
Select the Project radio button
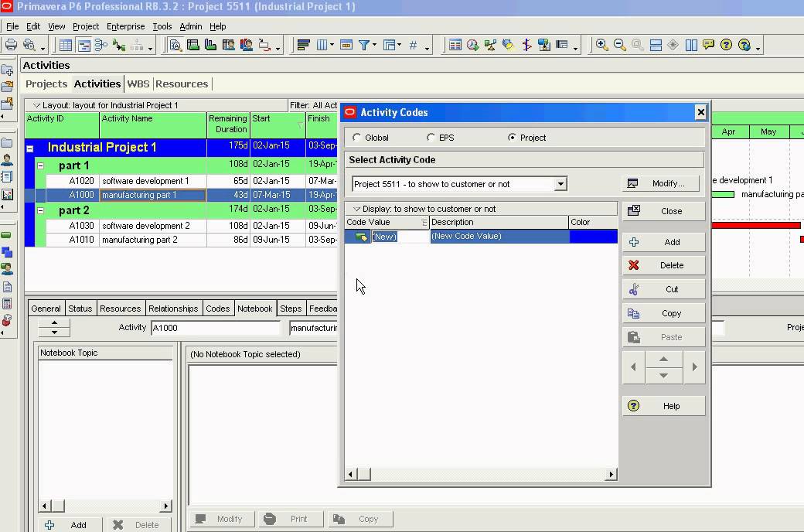point(512,138)
